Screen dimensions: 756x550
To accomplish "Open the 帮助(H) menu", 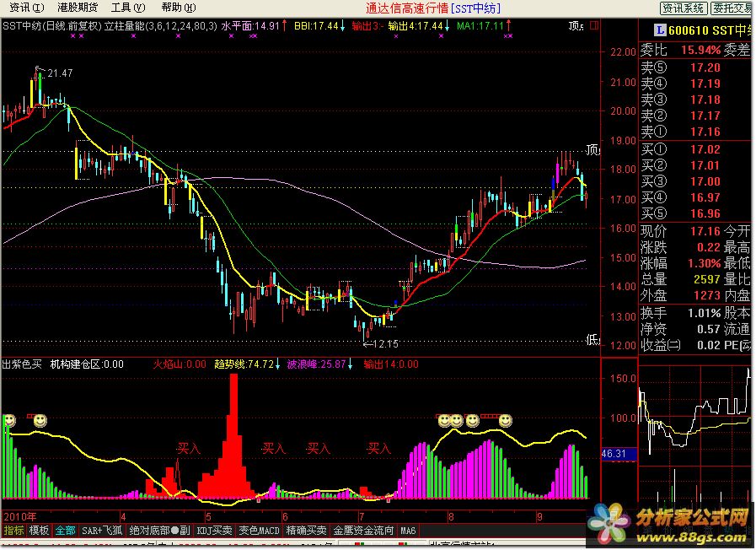I will (x=179, y=8).
